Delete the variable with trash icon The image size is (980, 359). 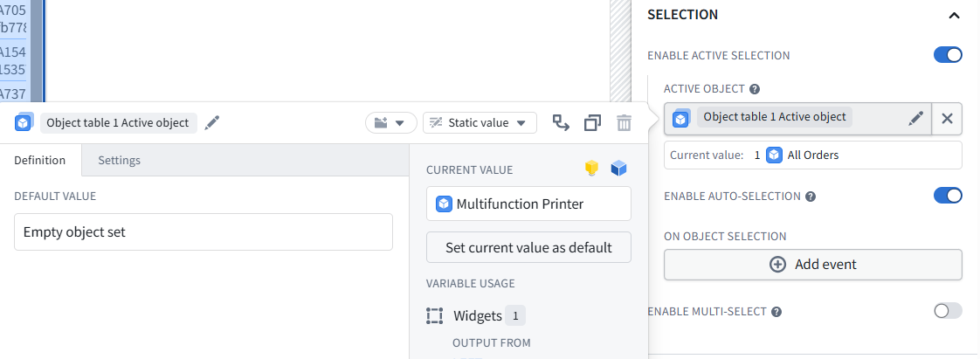pyautogui.click(x=624, y=122)
